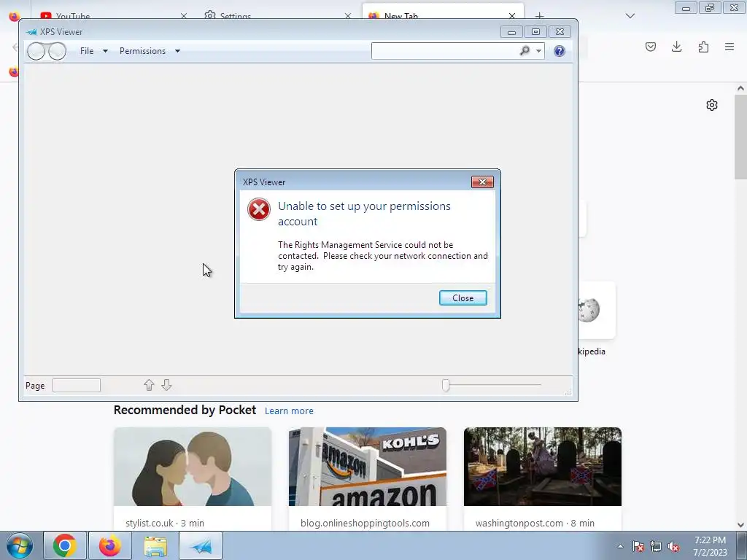The height and width of the screenshot is (560, 747).
Task: Open the Firefox Extensions icon
Action: (x=703, y=47)
